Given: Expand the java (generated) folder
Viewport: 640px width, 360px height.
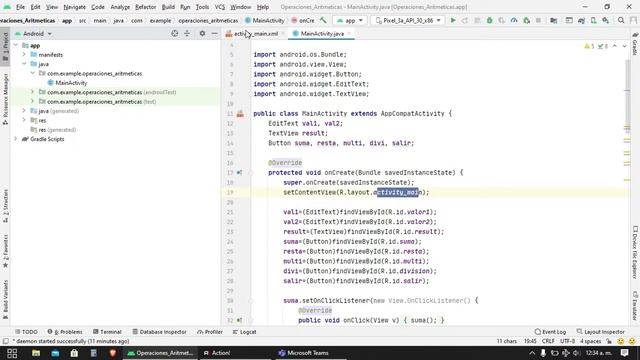Looking at the screenshot, I should pyautogui.click(x=24, y=111).
